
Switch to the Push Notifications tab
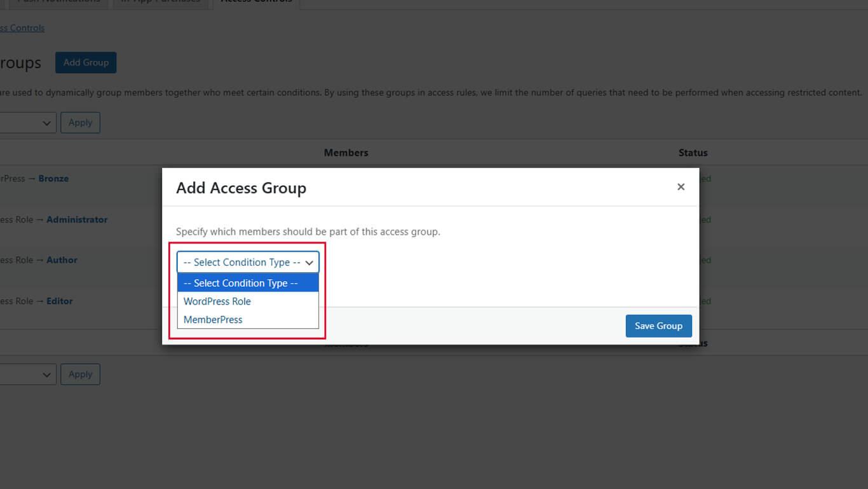(58, 2)
